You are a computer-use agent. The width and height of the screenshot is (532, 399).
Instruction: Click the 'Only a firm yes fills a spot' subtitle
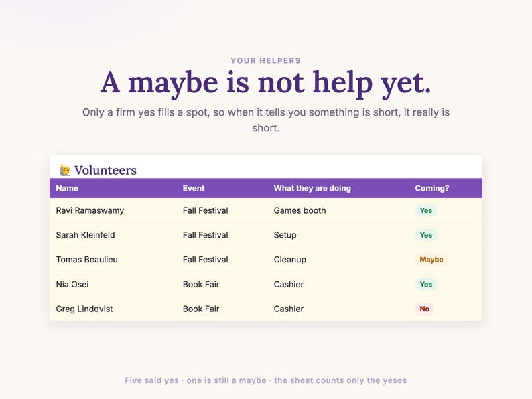(x=265, y=120)
